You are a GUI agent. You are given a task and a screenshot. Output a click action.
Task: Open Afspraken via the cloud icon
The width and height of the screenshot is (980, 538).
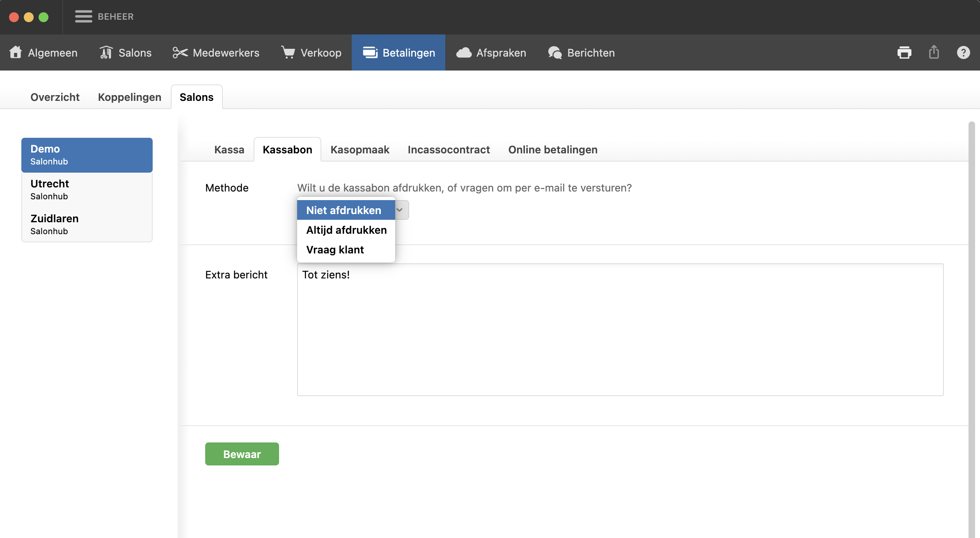click(x=464, y=52)
